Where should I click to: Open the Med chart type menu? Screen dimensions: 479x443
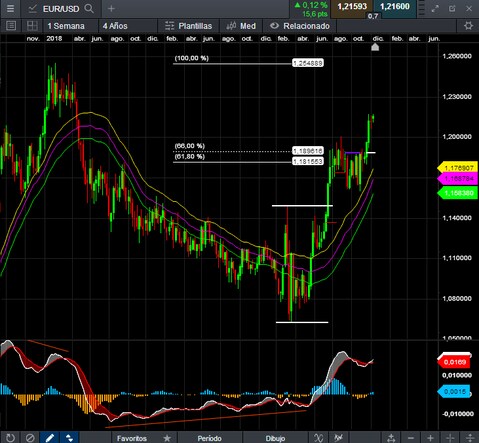(241, 26)
